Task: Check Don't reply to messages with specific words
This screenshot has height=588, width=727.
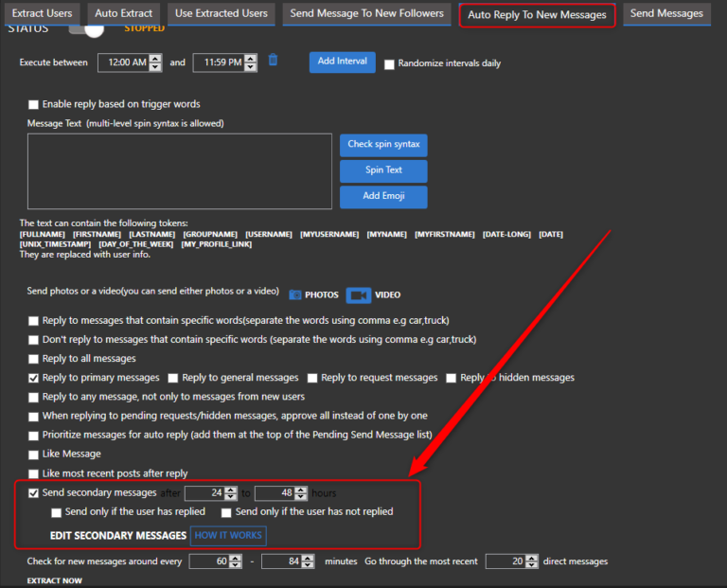Action: 33,340
